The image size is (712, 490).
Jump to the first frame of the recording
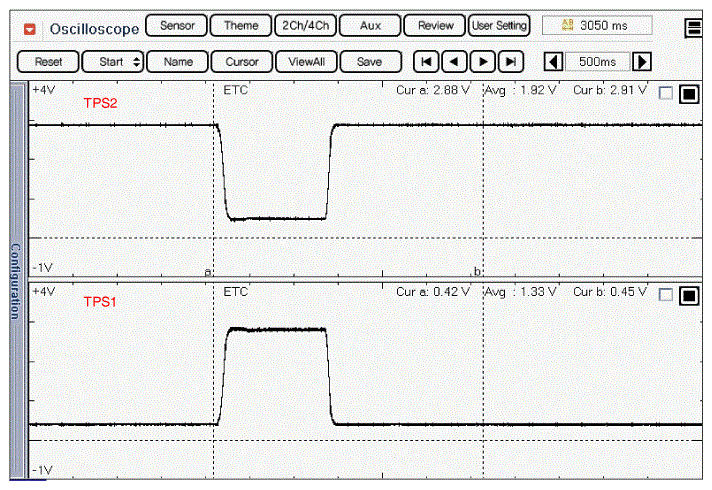click(x=426, y=62)
